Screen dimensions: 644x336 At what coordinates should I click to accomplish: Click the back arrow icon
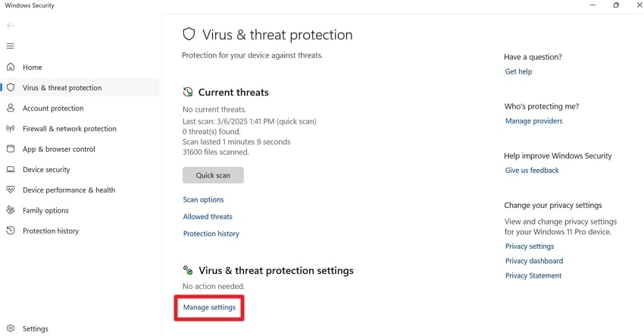point(11,26)
